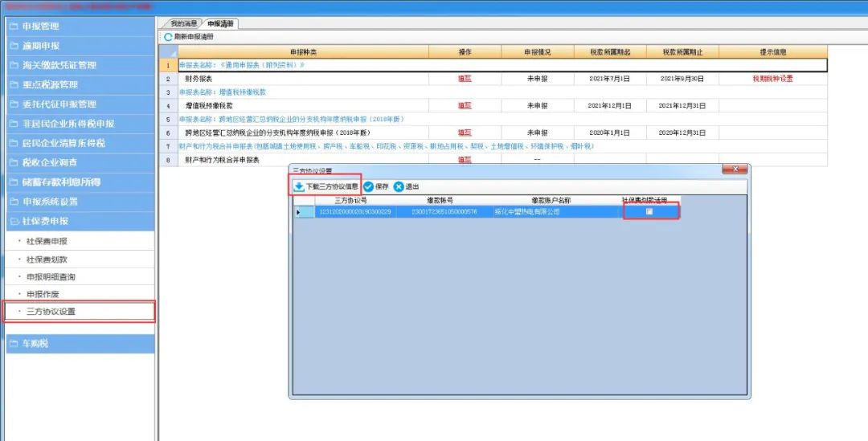
Task: Click 填写 link for 跨地区经营汇总纳税 row
Action: coord(465,133)
